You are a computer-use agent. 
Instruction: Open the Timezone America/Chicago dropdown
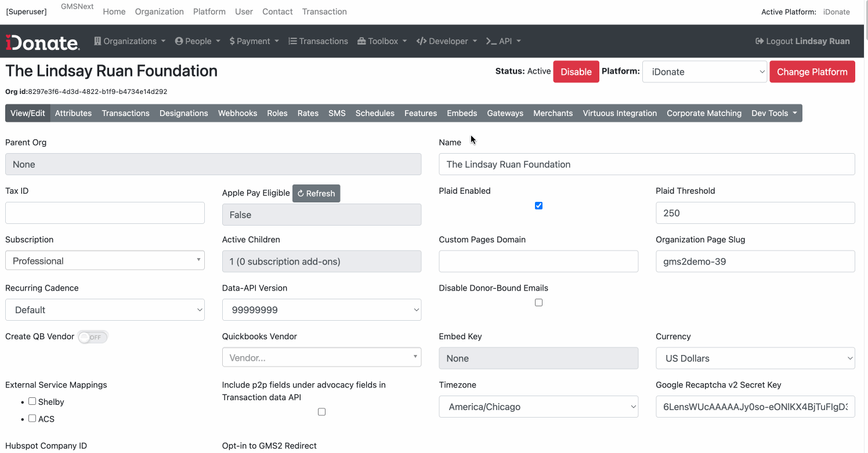click(x=538, y=407)
